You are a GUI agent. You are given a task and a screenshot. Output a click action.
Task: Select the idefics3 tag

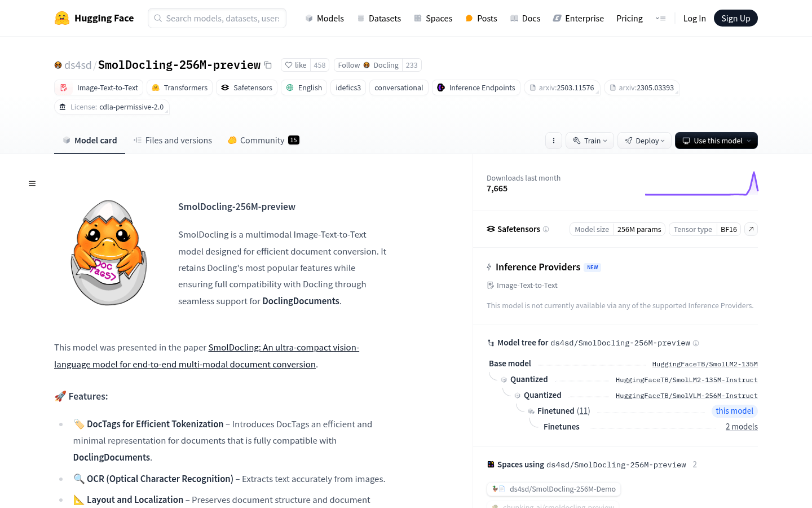coord(348,87)
